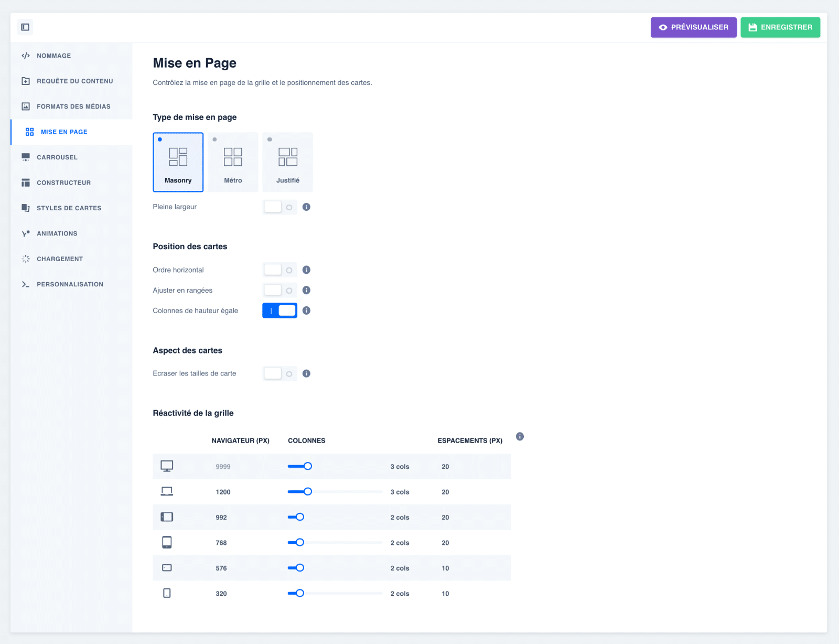Screen dimensions: 839x644
Task: Select the Masonry layout type
Action: pyautogui.click(x=178, y=163)
